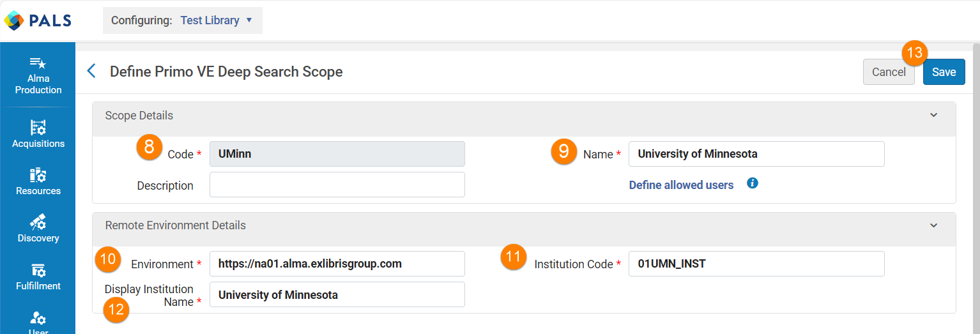
Task: Click the Environment URL field
Action: (337, 264)
